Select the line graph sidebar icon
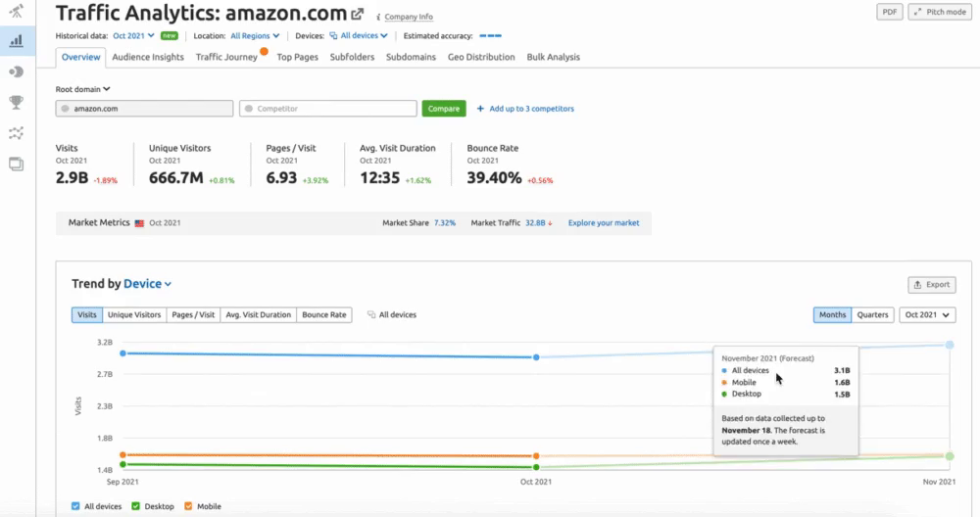Screen dimensions: 980x517 [16, 133]
